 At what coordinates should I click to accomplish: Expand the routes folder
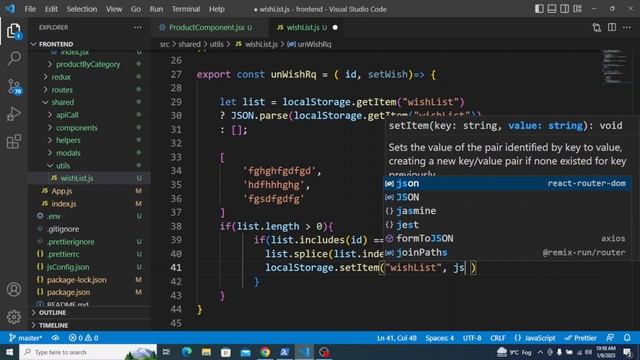[62, 89]
